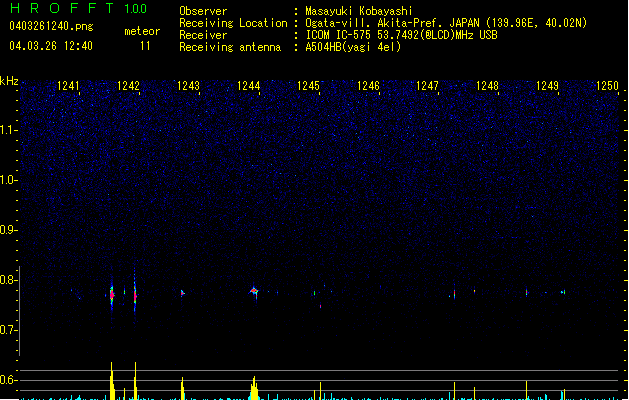This screenshot has height=400, width=629.
Task: Click the HROFFT 1.0.0 title text
Action: point(79,8)
